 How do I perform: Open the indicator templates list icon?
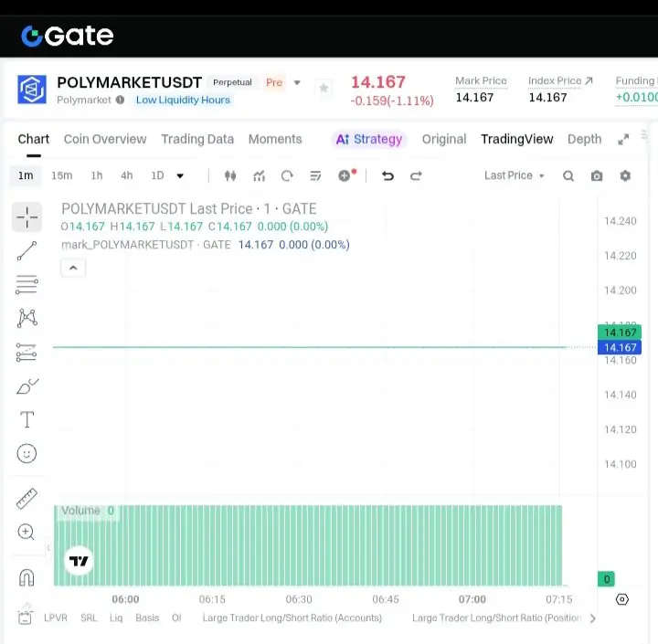(315, 175)
